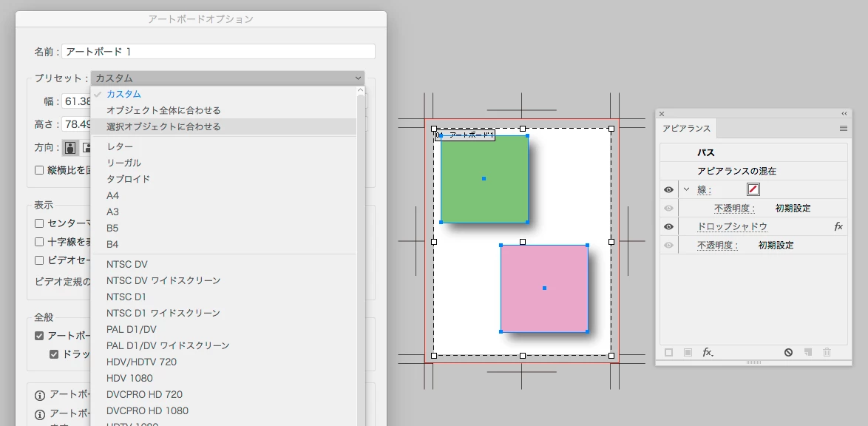This screenshot has width=868, height=426.
Task: Collapse Appearance panel with double-arrow icon
Action: tap(844, 114)
